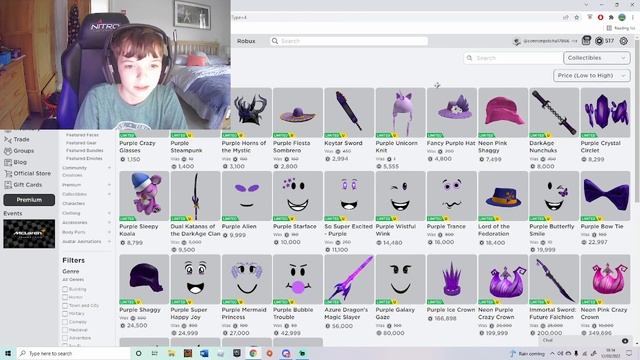Open the Fancy Purple Hat item link
Image resolution: width=640 pixels, height=360 pixels.
(x=451, y=143)
